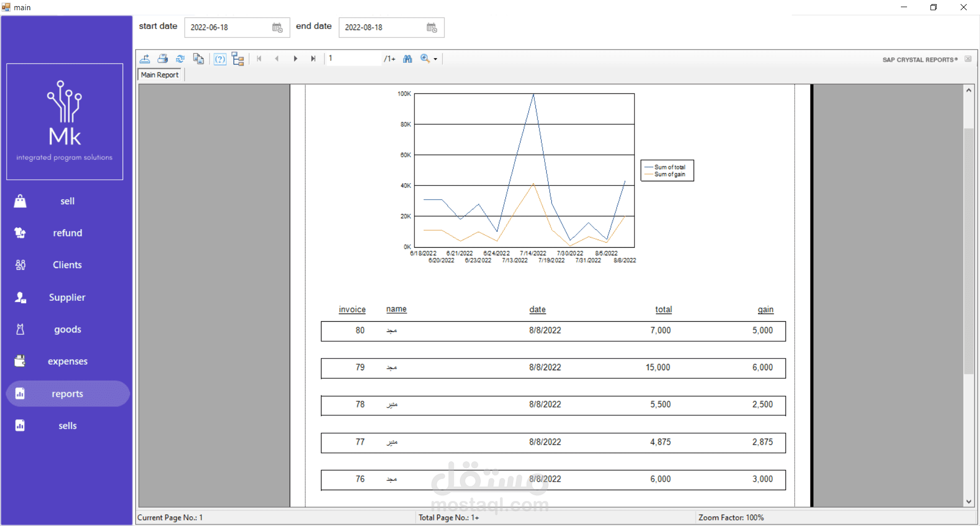Open the refund section in the sidebar
Viewport: 980px width, 526px height.
(x=67, y=233)
